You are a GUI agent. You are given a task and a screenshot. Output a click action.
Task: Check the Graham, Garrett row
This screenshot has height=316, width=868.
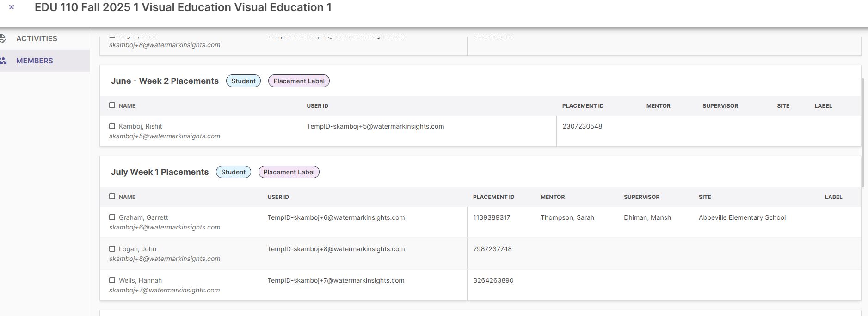112,217
